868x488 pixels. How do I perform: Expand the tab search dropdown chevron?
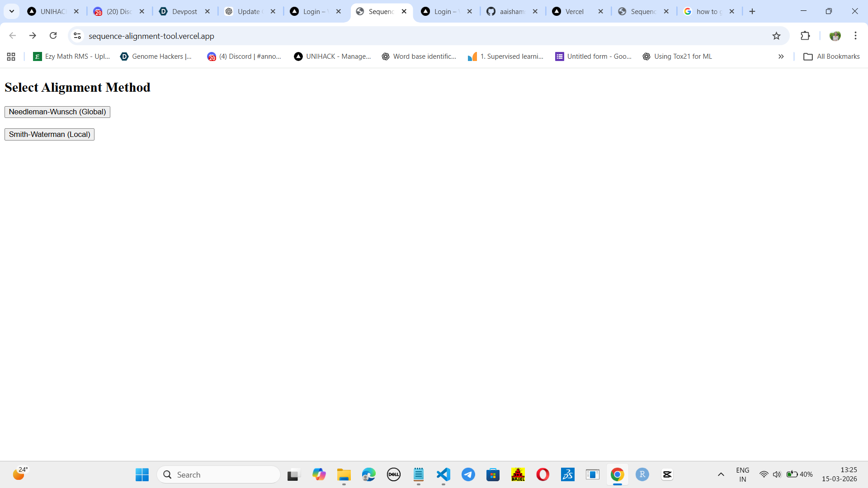[x=12, y=12]
